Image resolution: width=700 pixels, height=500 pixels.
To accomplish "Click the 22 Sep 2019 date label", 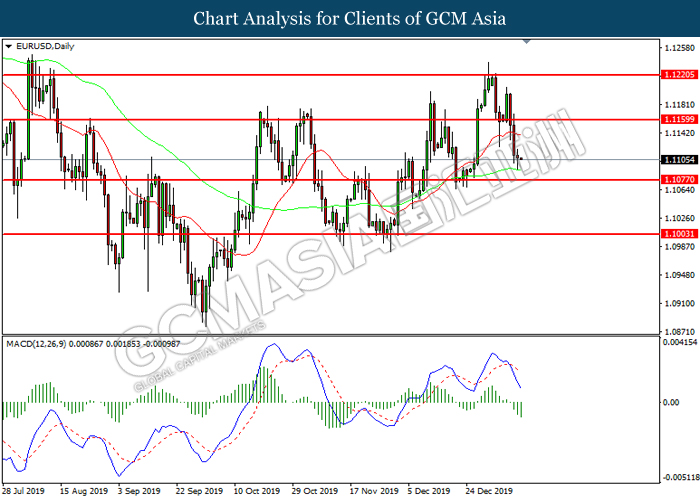I will click(x=199, y=491).
